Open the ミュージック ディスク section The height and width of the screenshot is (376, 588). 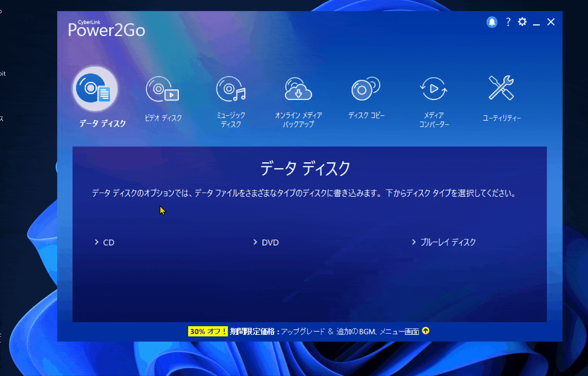tap(231, 89)
